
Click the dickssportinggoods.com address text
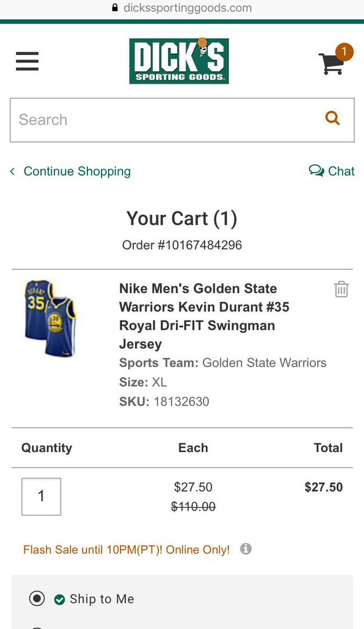tap(188, 8)
